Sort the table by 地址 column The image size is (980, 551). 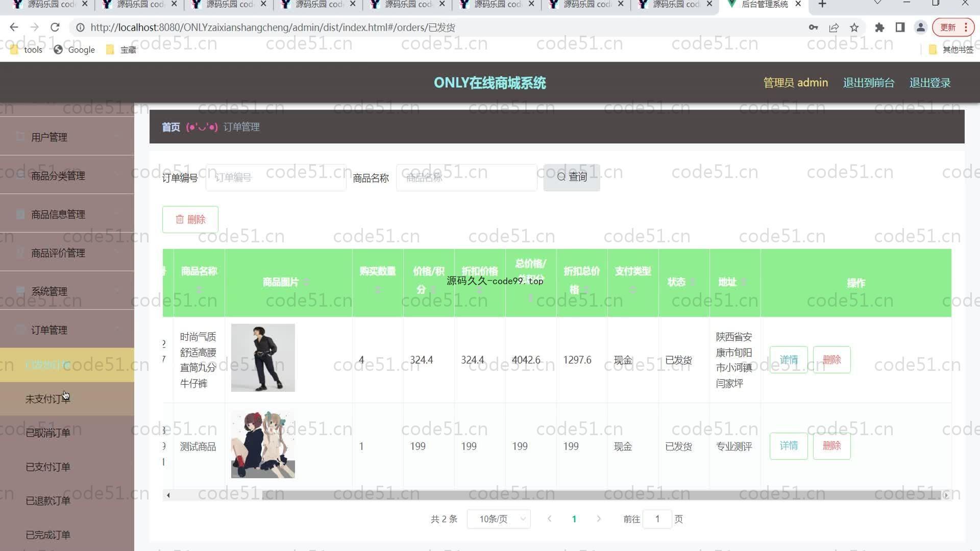tap(744, 282)
